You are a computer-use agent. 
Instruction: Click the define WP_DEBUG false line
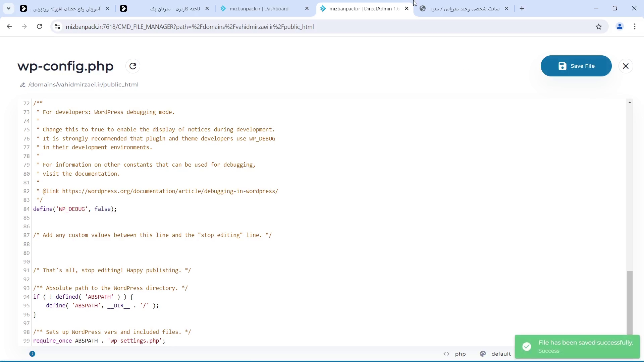coord(75,209)
